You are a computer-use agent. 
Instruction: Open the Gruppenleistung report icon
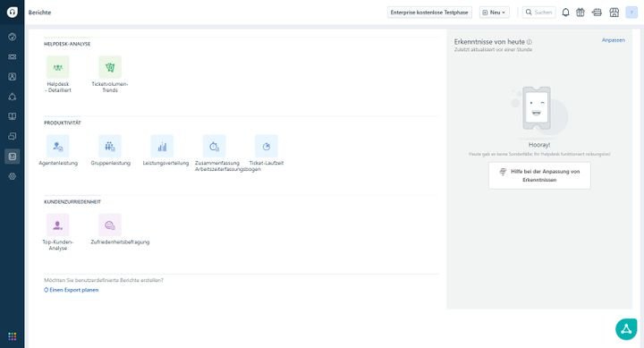(110, 146)
